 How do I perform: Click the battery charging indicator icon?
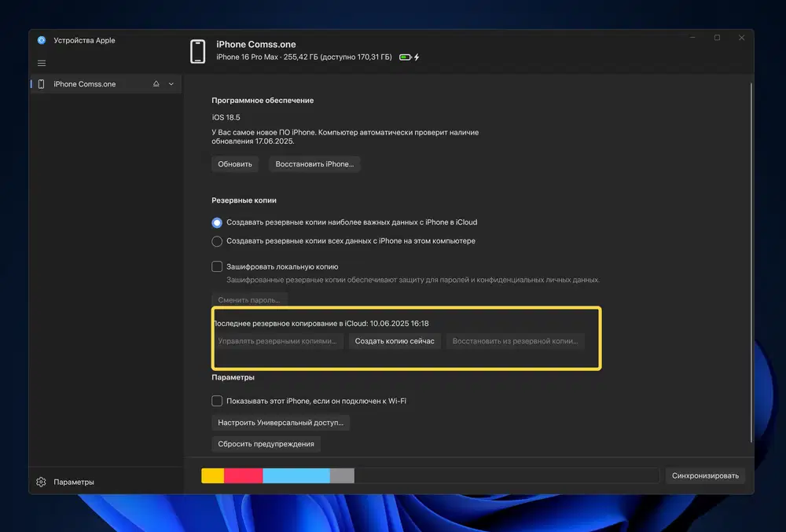pos(409,57)
